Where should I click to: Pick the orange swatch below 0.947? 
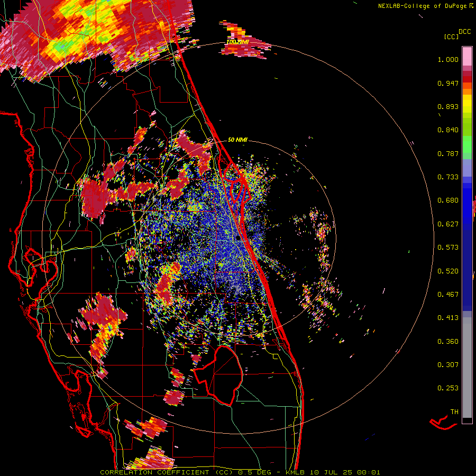467,91
